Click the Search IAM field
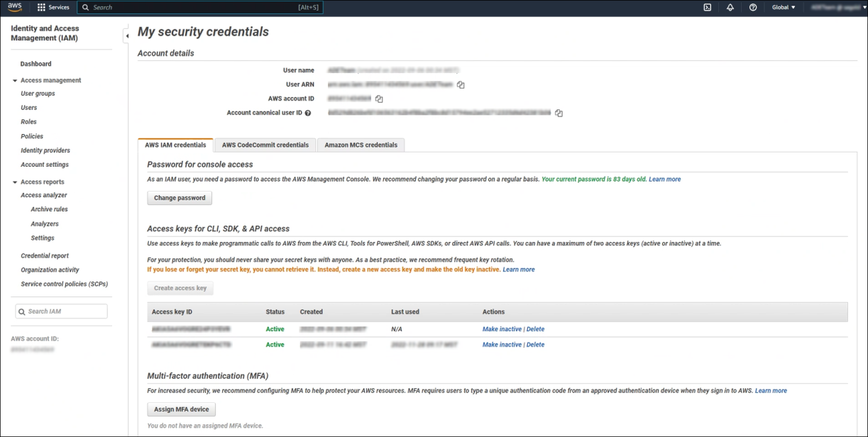Image resolution: width=868 pixels, height=437 pixels. (x=62, y=311)
